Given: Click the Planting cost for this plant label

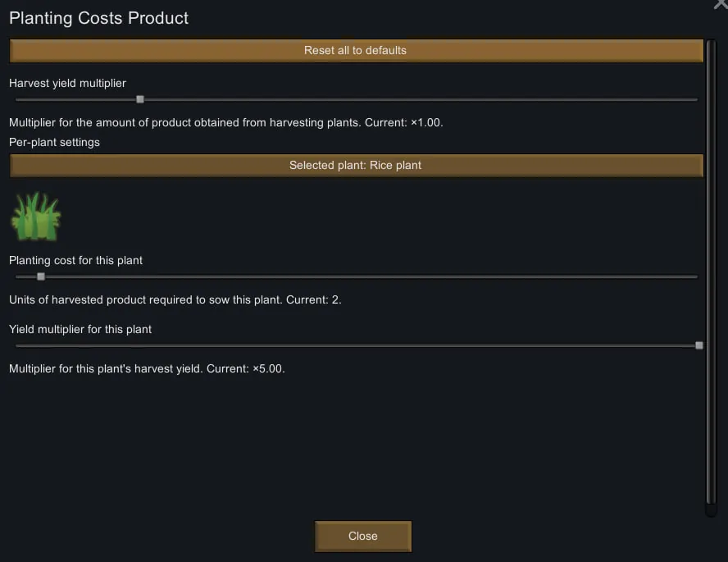Looking at the screenshot, I should (75, 260).
